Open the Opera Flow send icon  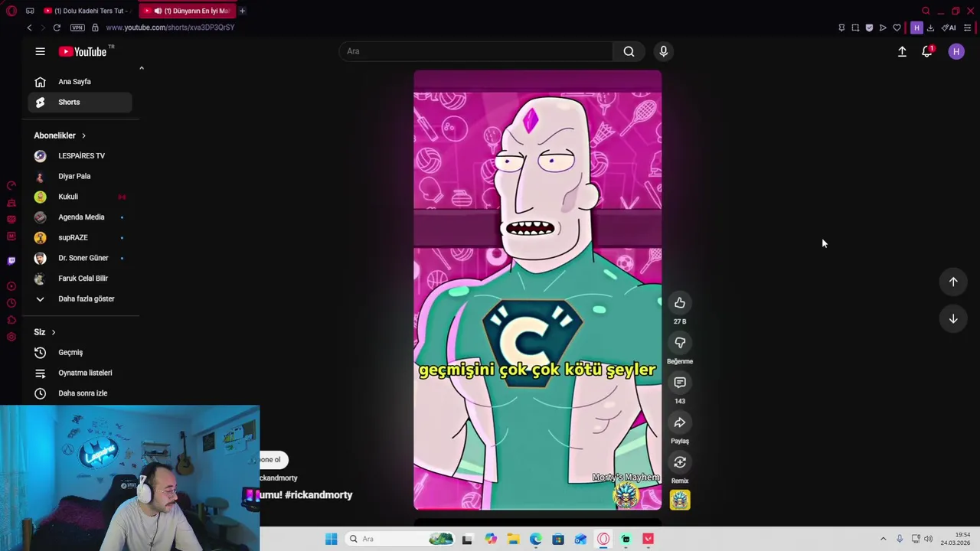[x=883, y=28]
